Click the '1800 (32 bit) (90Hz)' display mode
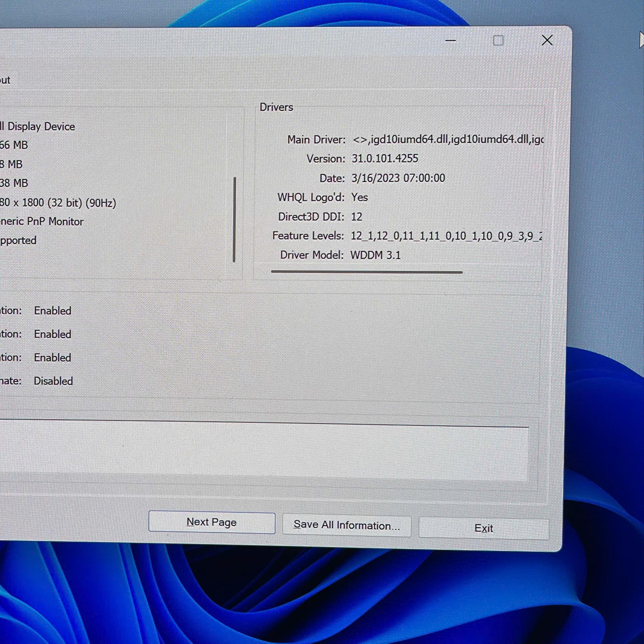Viewport: 644px width, 644px height. (69, 203)
